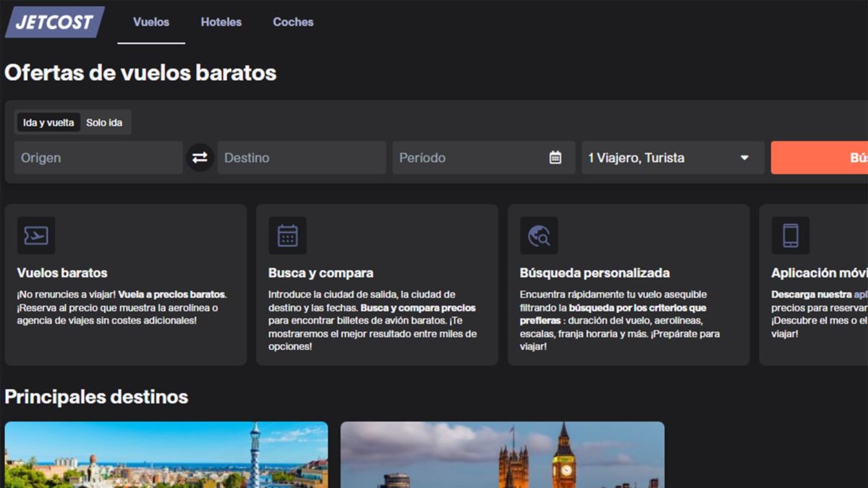Click the airplane ticket icon for Vuelos baratos
The height and width of the screenshot is (488, 868).
36,236
